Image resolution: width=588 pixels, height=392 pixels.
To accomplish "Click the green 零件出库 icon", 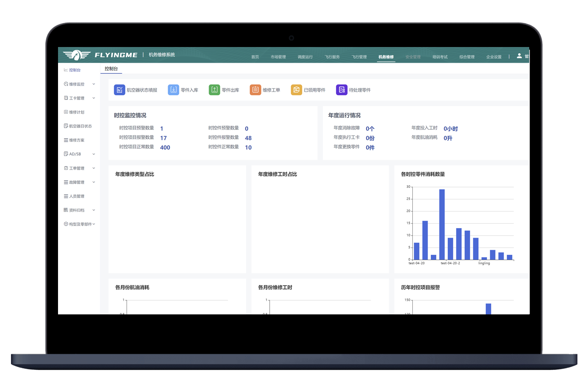I will pyautogui.click(x=214, y=90).
